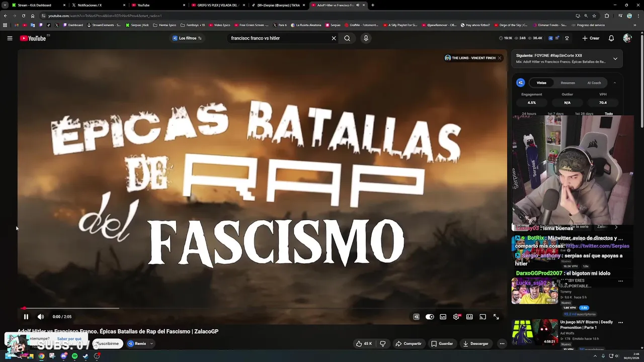Go to the YouTube home logo
Screen dimensions: 644x362
pos(33,38)
